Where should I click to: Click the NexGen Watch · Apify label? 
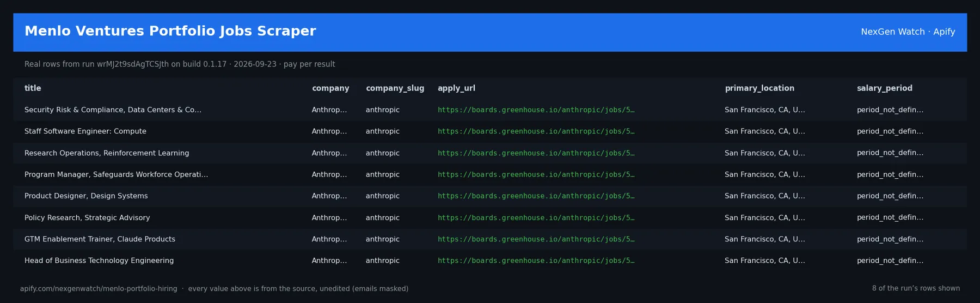tap(908, 32)
